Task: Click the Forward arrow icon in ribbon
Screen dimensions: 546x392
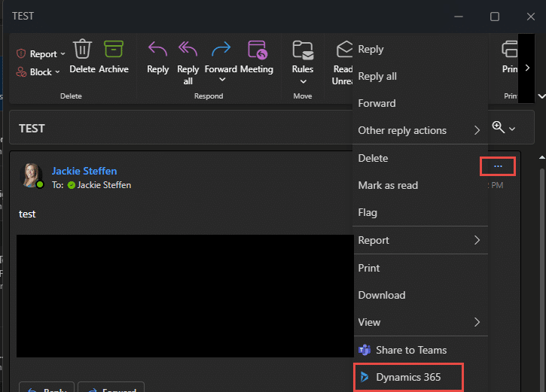Action: (x=221, y=49)
